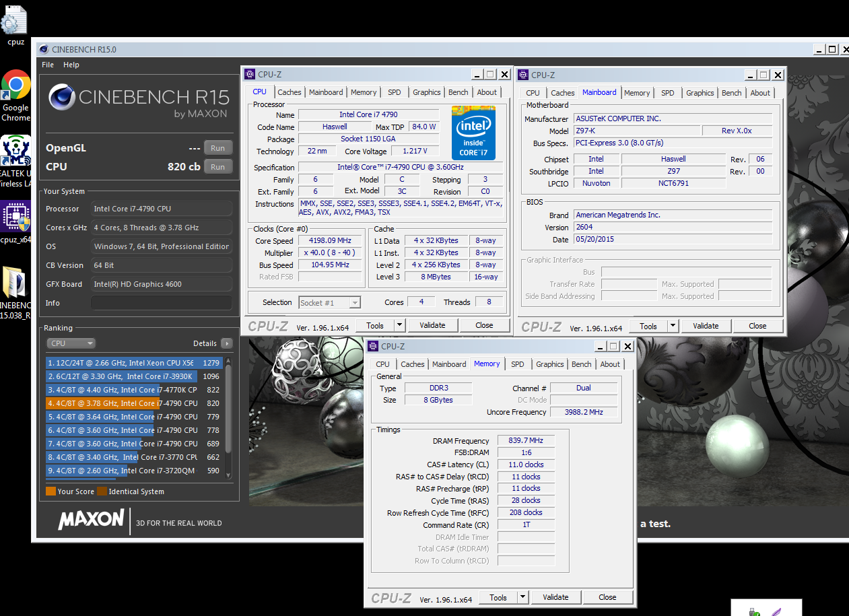
Task: Click the Info input field
Action: click(x=162, y=303)
